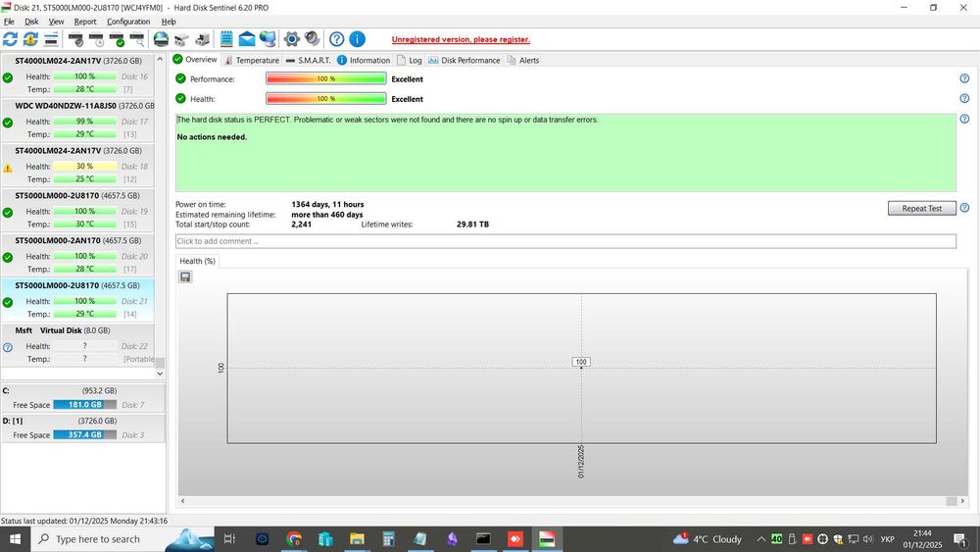This screenshot has width=980, height=552.
Task: Open Configuration via the gear toolbar icon
Action: pos(291,39)
